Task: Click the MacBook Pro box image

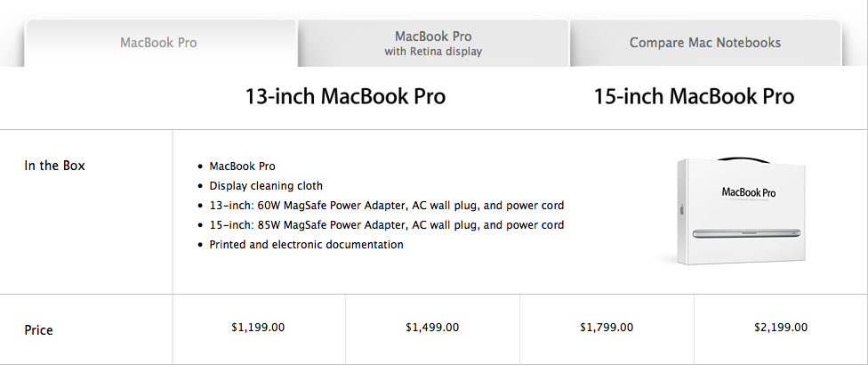Action: (x=735, y=214)
